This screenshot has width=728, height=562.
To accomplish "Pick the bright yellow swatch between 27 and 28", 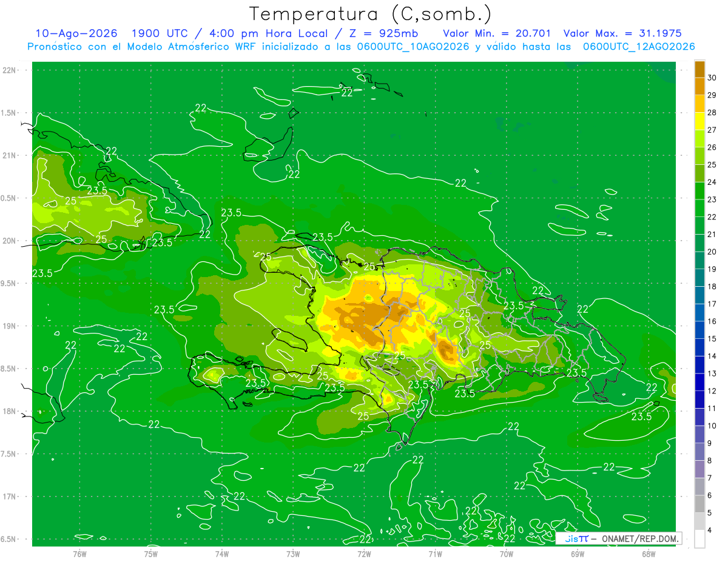I will click(x=699, y=121).
